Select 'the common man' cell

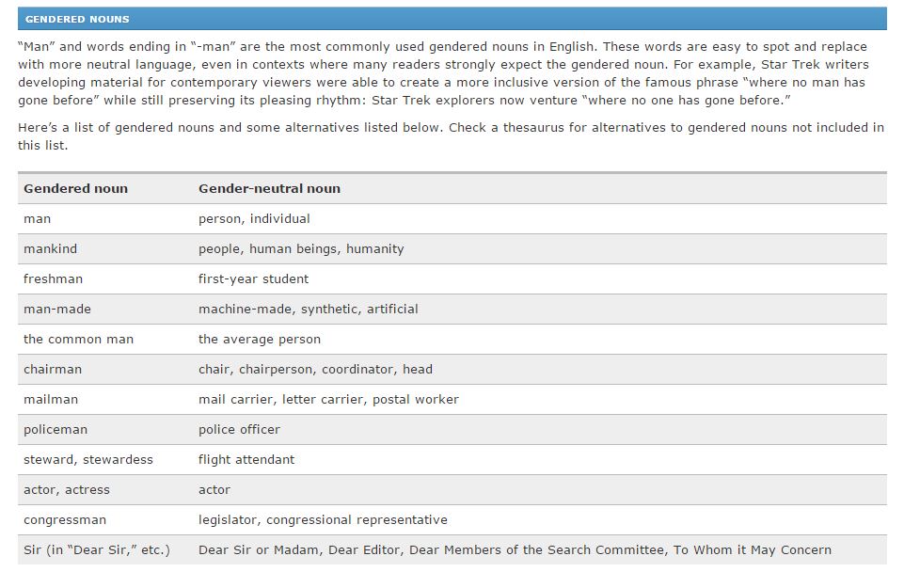(x=78, y=339)
